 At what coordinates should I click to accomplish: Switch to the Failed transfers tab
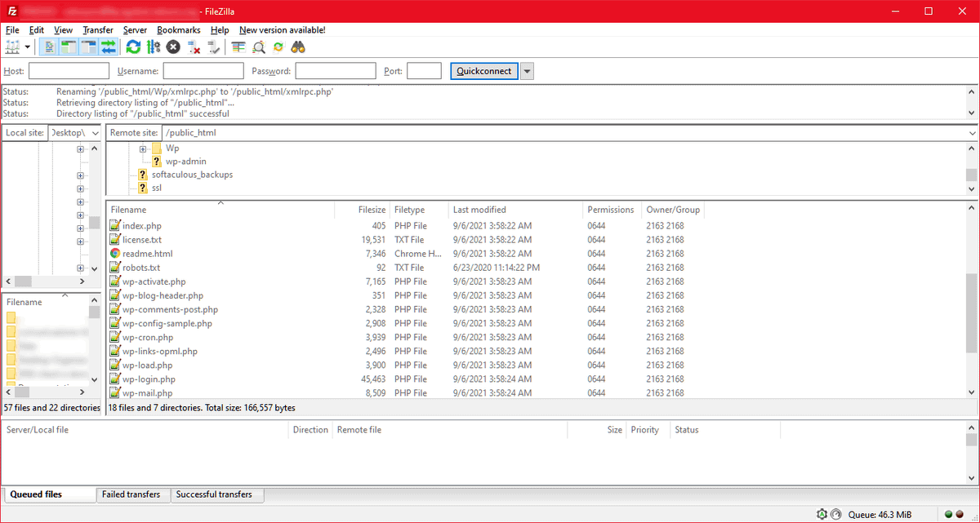point(131,494)
